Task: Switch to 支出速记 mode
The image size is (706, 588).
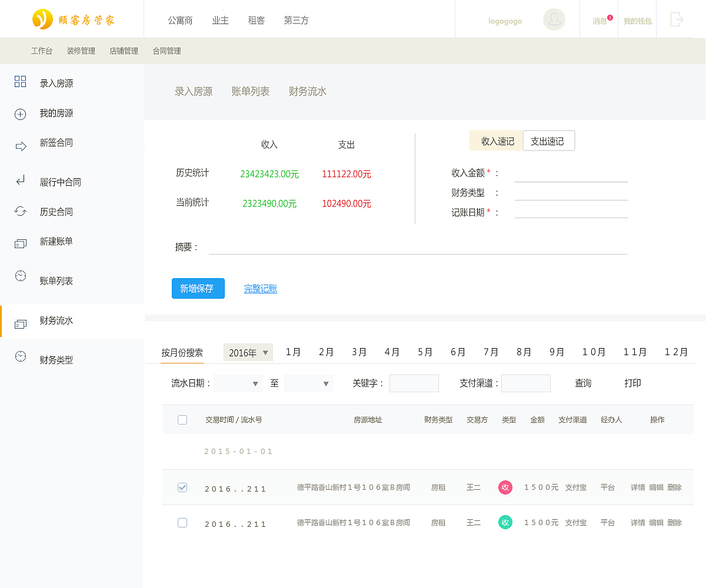Action: tap(548, 141)
